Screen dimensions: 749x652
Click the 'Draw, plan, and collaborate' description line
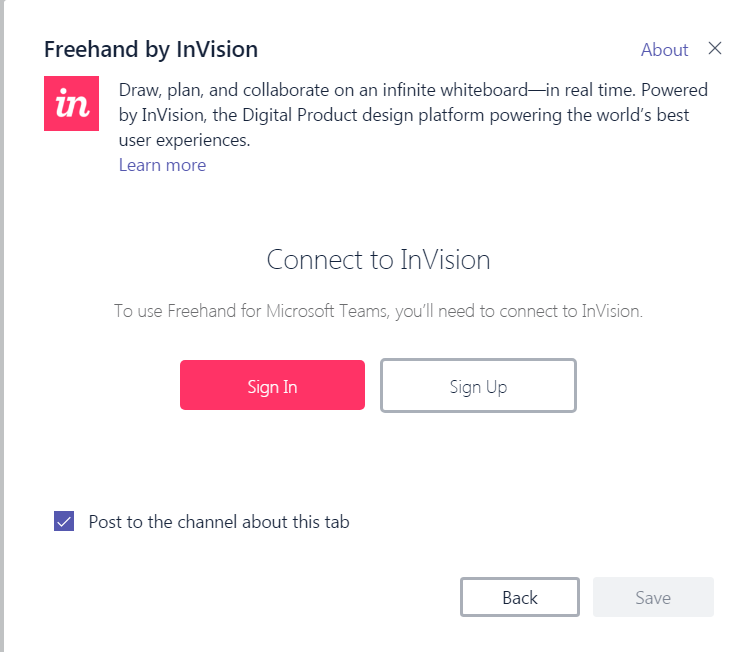(x=412, y=90)
